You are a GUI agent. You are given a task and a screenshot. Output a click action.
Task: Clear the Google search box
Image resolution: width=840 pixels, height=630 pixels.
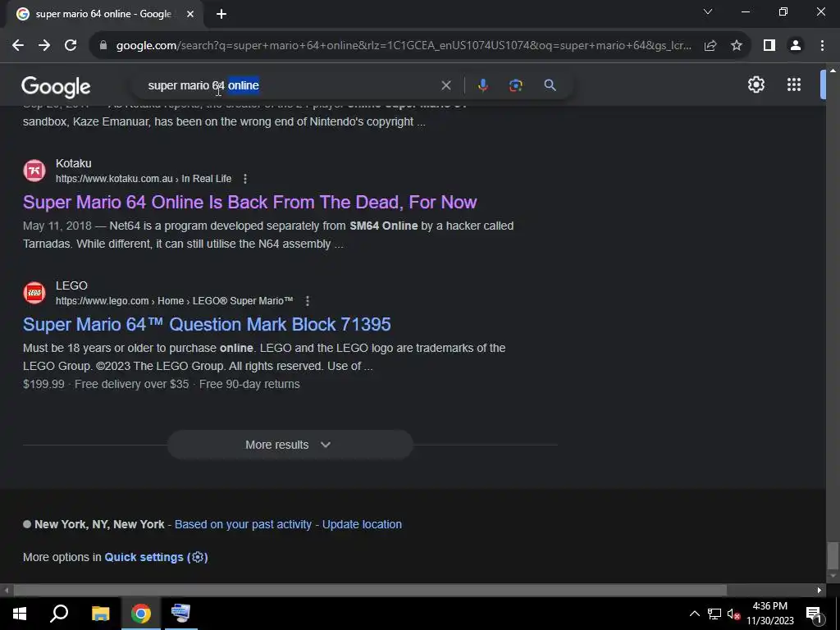pos(445,85)
